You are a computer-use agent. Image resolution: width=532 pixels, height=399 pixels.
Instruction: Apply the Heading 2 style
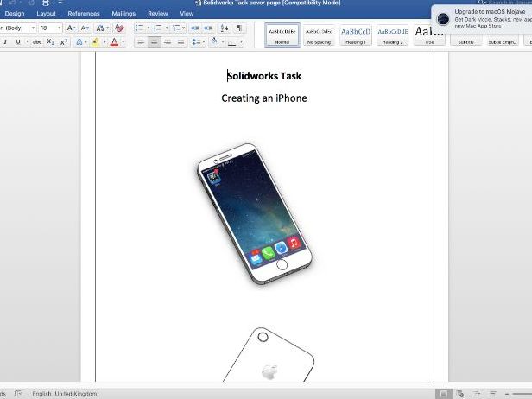(393, 35)
